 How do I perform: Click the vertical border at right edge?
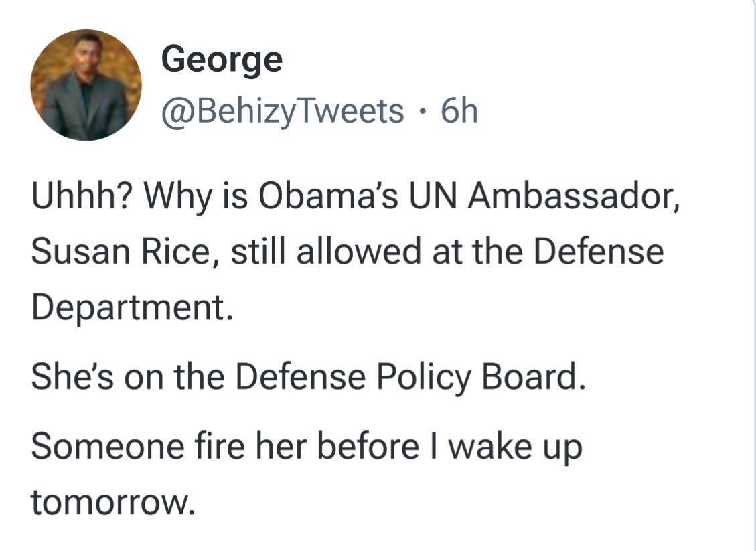click(x=753, y=275)
